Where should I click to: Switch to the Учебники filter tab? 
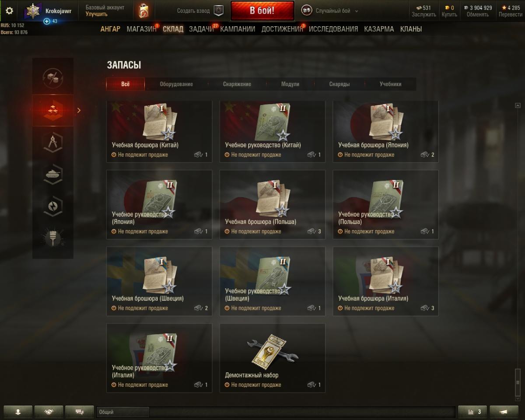(390, 84)
